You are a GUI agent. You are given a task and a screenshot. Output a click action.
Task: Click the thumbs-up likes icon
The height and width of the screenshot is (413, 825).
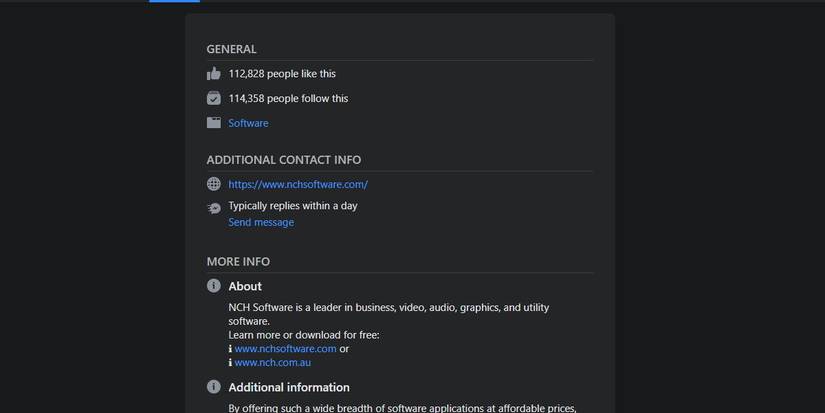[213, 74]
